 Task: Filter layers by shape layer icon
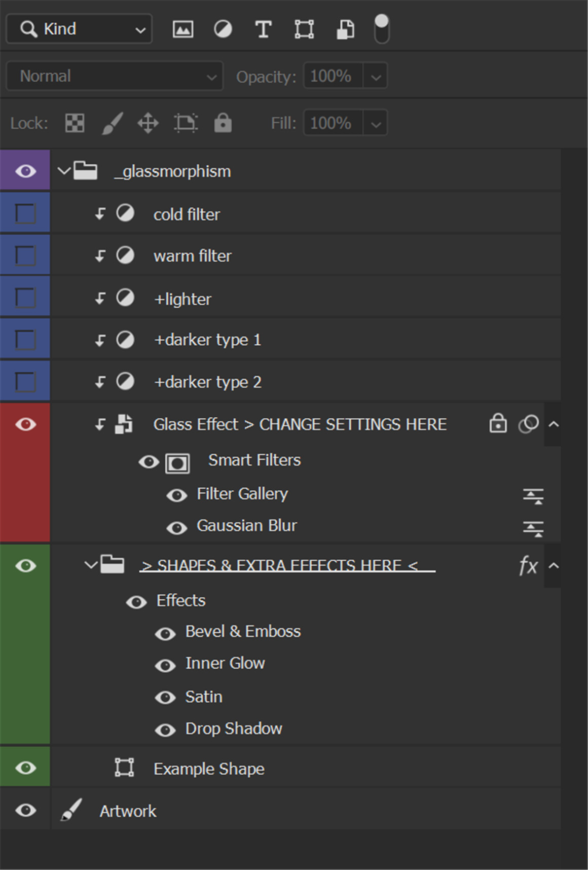(304, 29)
